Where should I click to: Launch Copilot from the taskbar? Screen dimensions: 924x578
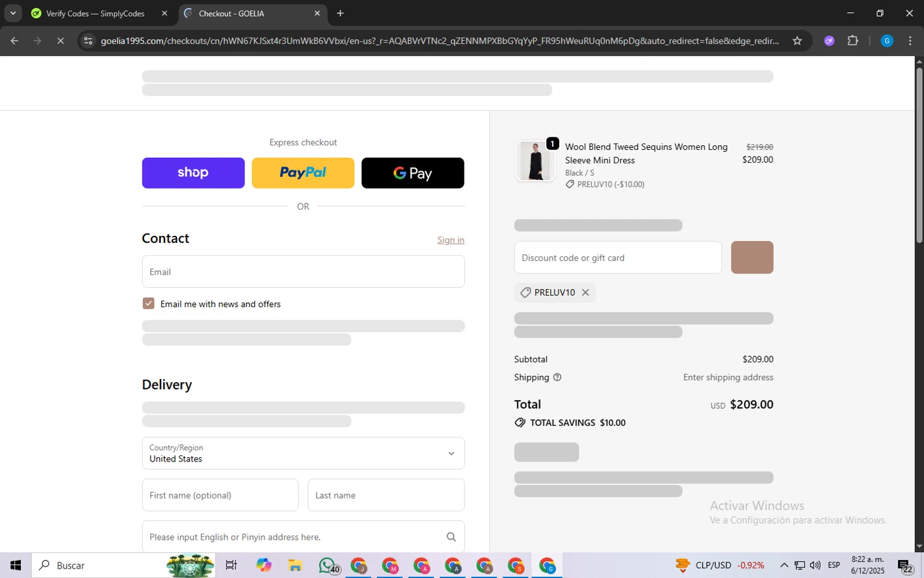(264, 565)
